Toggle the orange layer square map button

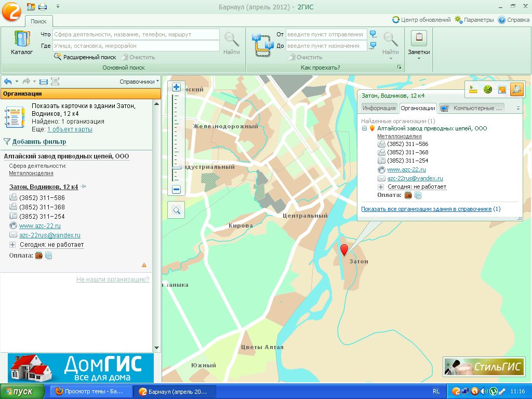coord(502,89)
